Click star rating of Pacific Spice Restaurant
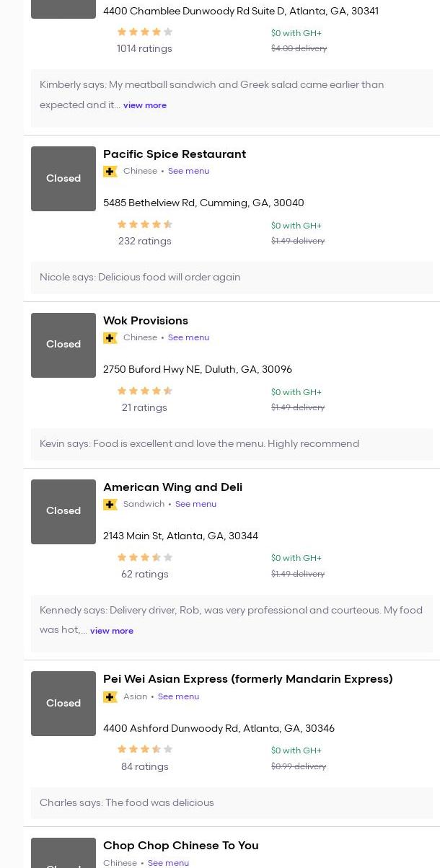 pos(144,225)
